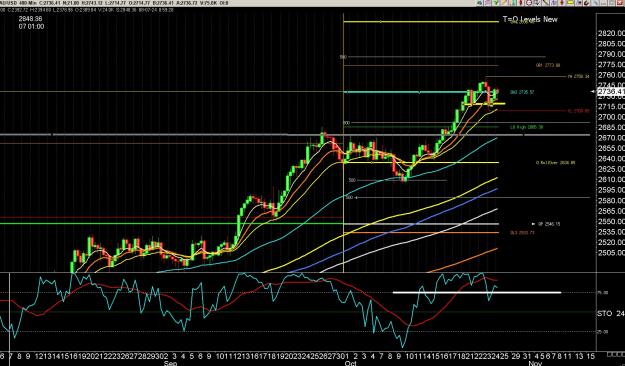625x366 pixels.
Task: Click the 'O Rollover 2636.88' level label
Action: 555,163
